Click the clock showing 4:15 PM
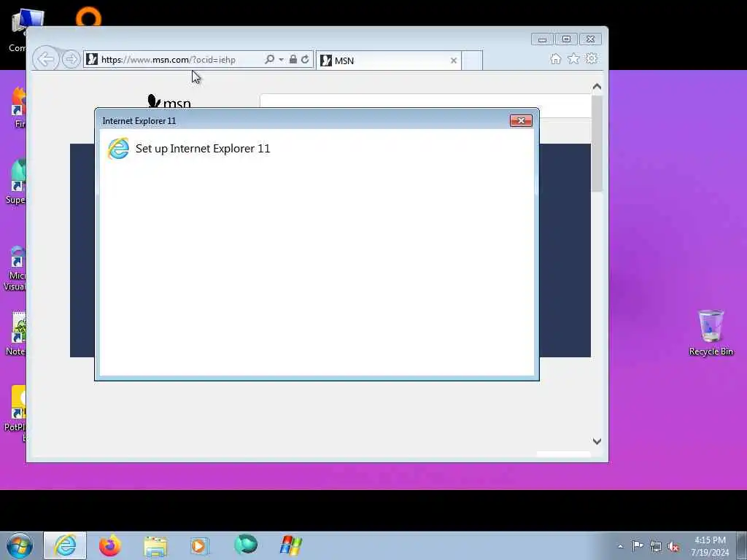The width and height of the screenshot is (747, 560). (x=710, y=546)
